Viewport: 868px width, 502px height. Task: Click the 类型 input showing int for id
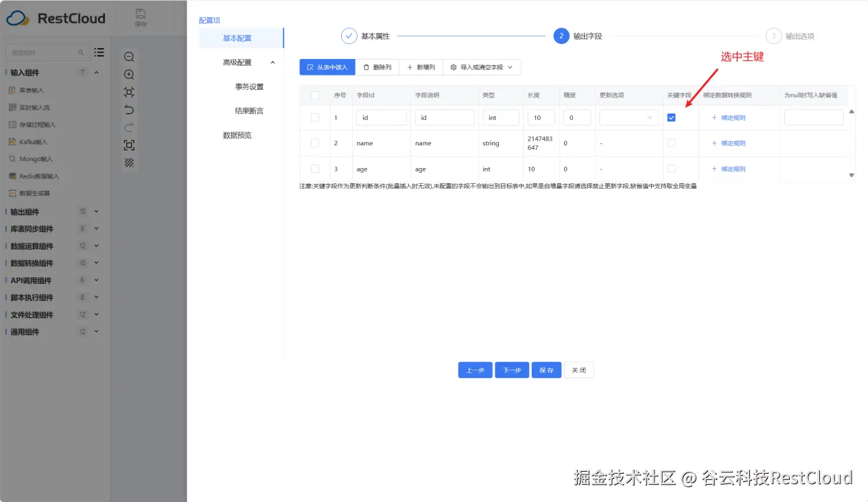tap(501, 118)
